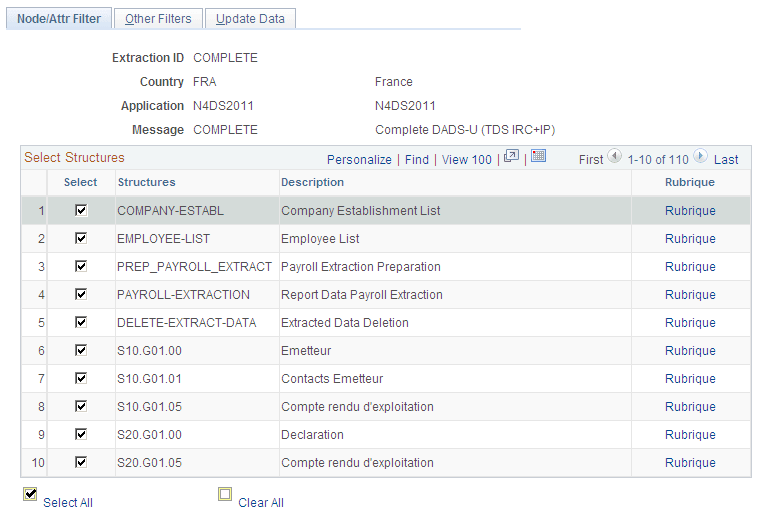Click '1-10 of 110' row counter
Image resolution: width=761 pixels, height=513 pixels.
pyautogui.click(x=658, y=160)
